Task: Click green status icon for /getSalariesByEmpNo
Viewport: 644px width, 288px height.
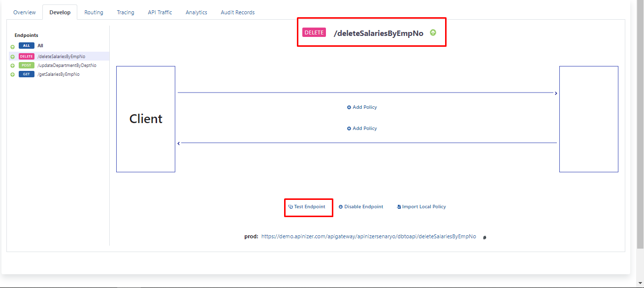Action: [x=12, y=74]
